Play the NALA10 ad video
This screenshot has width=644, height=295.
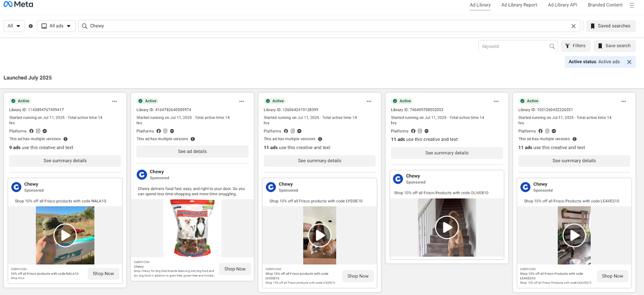65,235
